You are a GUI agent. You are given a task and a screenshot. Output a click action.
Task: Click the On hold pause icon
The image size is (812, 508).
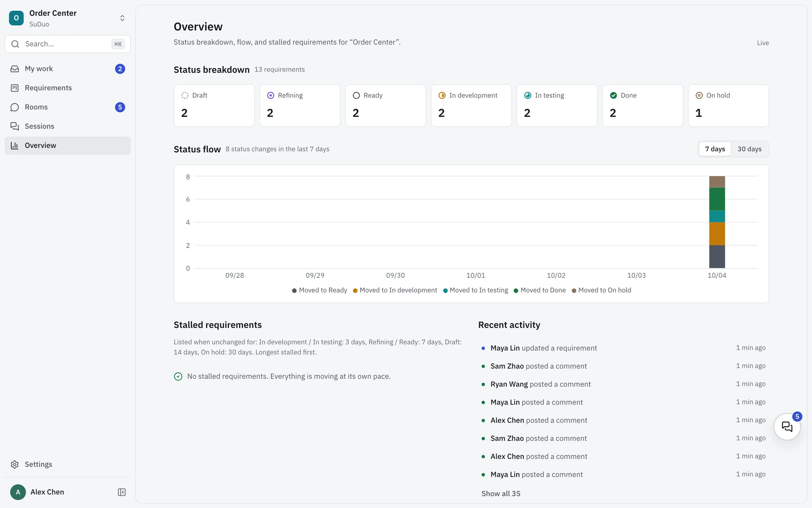coord(699,96)
